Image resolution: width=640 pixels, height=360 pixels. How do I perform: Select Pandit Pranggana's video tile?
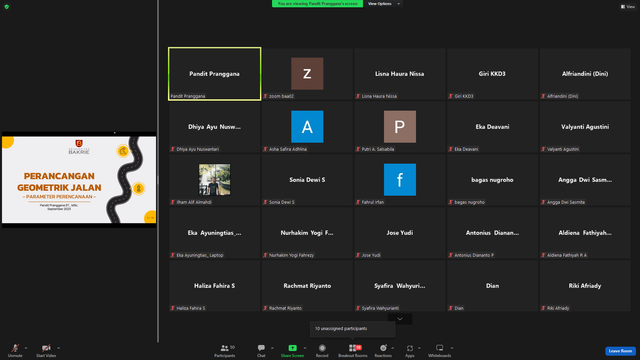coord(215,74)
